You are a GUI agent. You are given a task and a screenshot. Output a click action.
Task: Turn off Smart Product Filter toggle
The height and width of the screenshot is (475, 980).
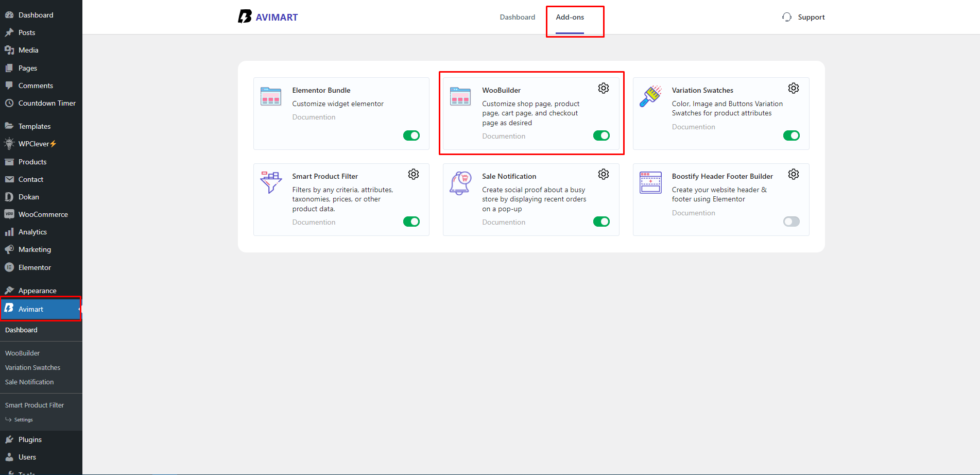(x=411, y=222)
